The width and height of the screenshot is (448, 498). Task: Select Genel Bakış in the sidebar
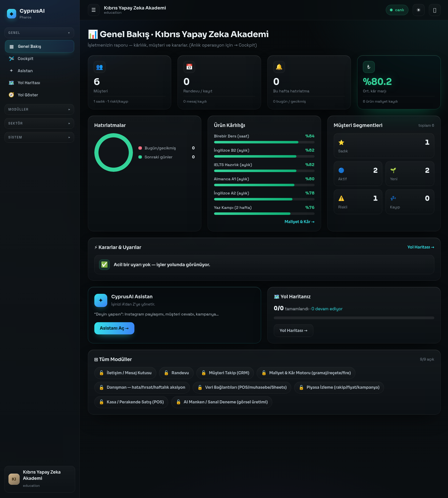pyautogui.click(x=39, y=46)
